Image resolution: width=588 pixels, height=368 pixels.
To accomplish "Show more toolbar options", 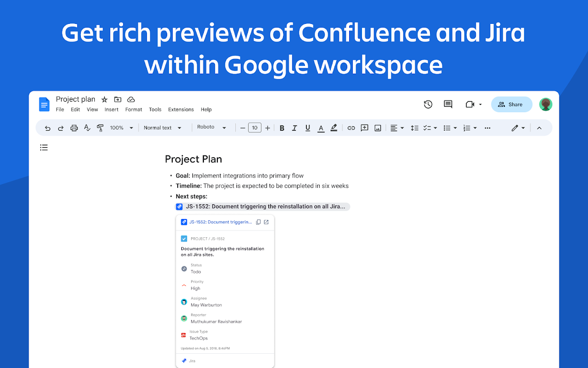I will pos(487,128).
